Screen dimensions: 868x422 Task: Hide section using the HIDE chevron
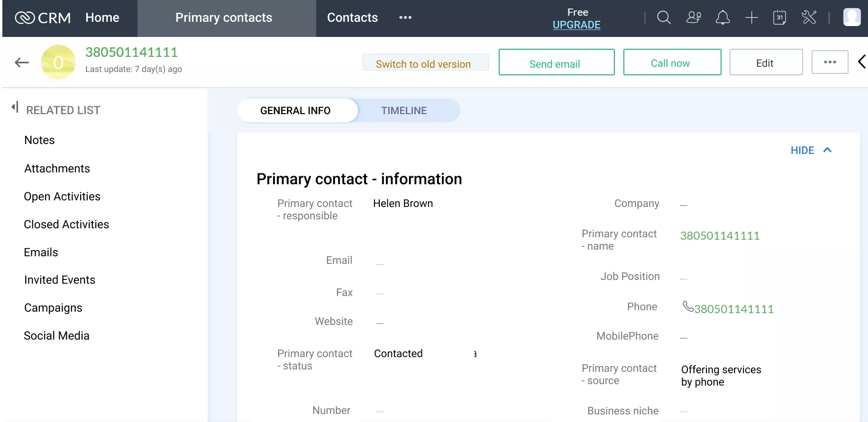pyautogui.click(x=828, y=150)
